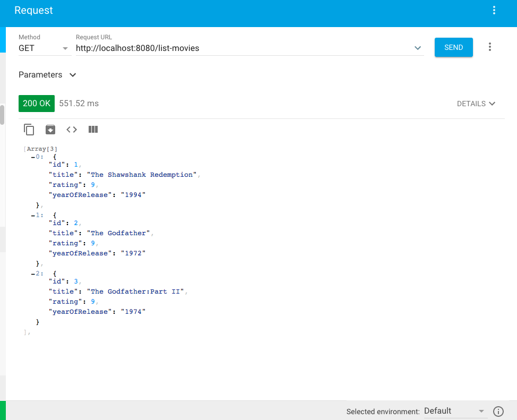Open the request options menu next to SEND
517x420 pixels.
pyautogui.click(x=489, y=47)
